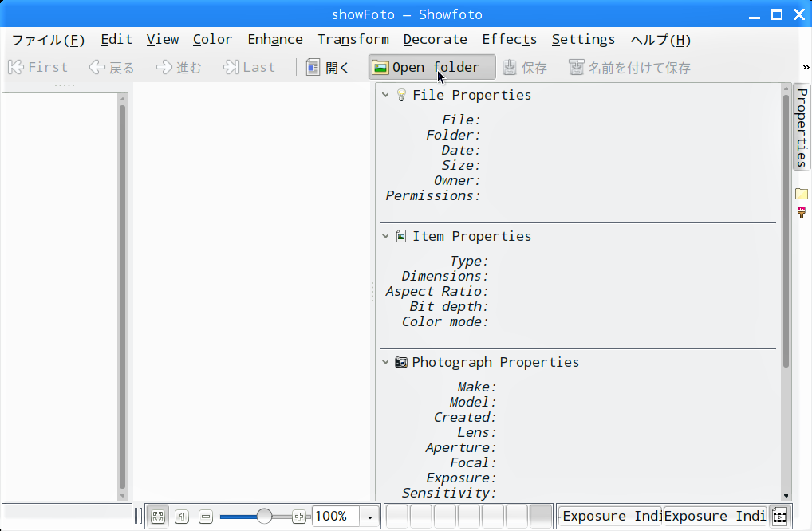Click 名前を付けて保存 (save as) in toolbar
The width and height of the screenshot is (812, 531).
pyautogui.click(x=629, y=67)
